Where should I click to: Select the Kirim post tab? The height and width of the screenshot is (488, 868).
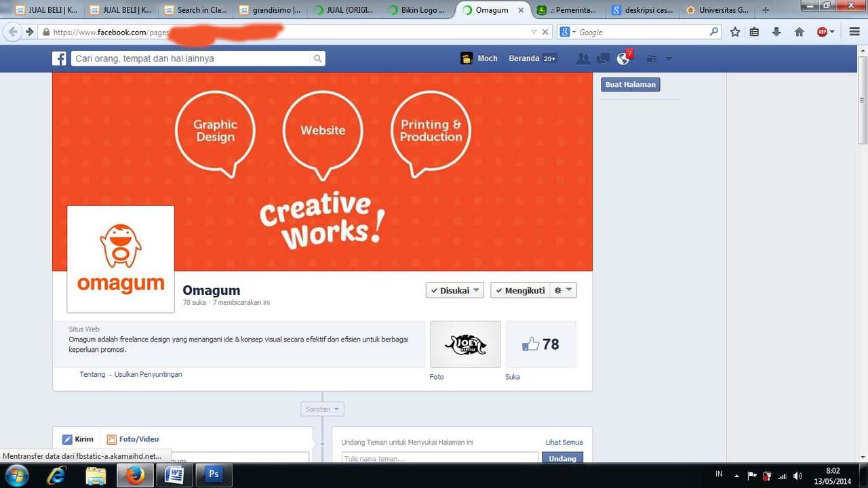click(77, 439)
